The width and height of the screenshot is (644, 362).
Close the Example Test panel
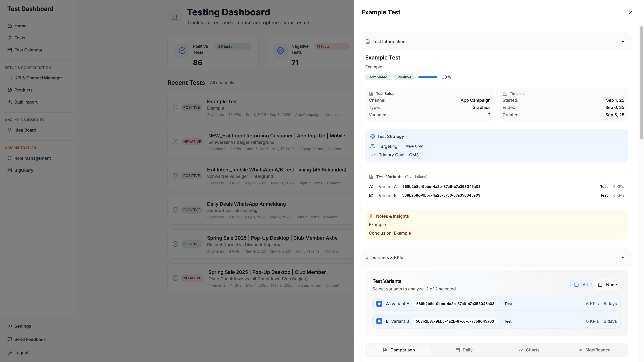[631, 12]
